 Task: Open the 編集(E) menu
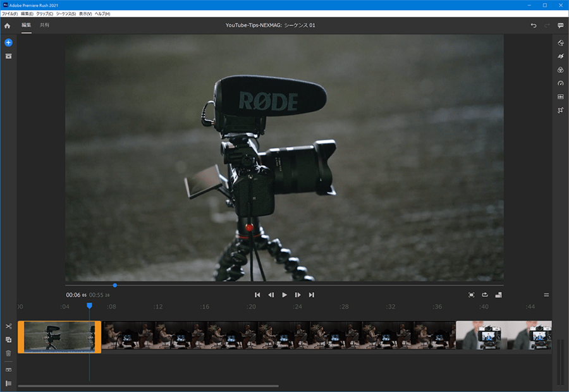pyautogui.click(x=27, y=14)
